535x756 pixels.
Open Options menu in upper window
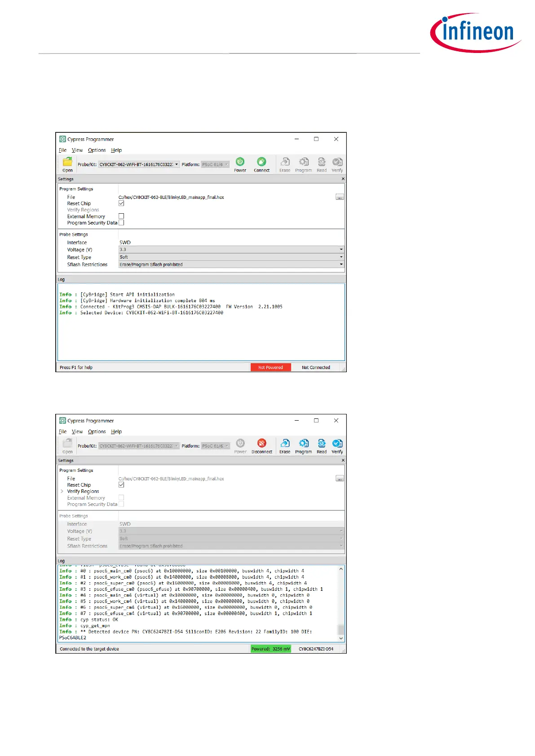pos(97,150)
